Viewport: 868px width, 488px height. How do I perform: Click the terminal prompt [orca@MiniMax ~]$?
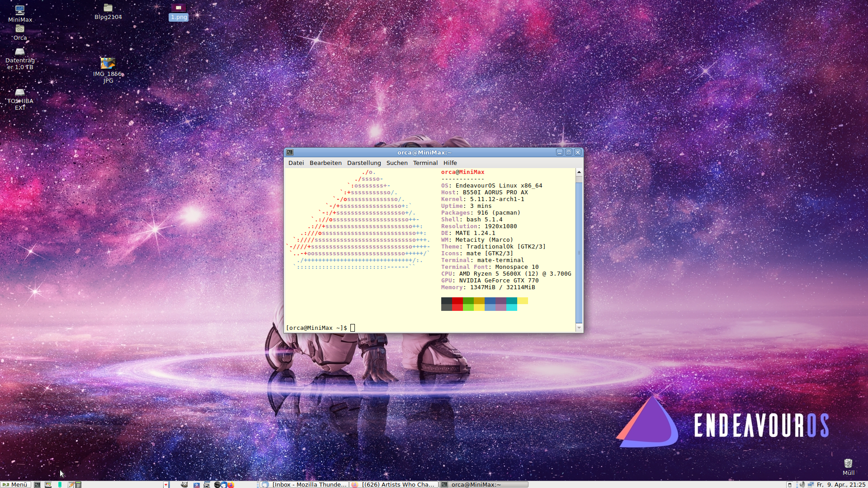tap(316, 328)
